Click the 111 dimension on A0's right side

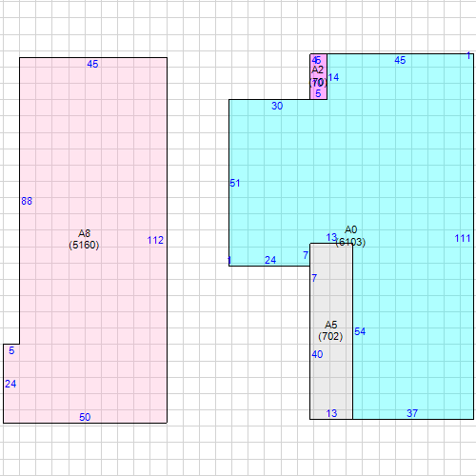(463, 238)
